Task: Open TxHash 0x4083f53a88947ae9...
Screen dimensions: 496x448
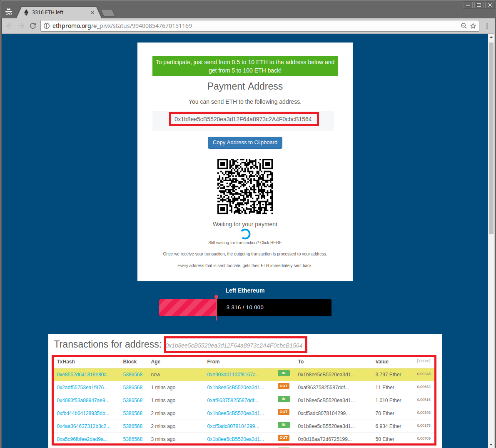Action: click(83, 400)
